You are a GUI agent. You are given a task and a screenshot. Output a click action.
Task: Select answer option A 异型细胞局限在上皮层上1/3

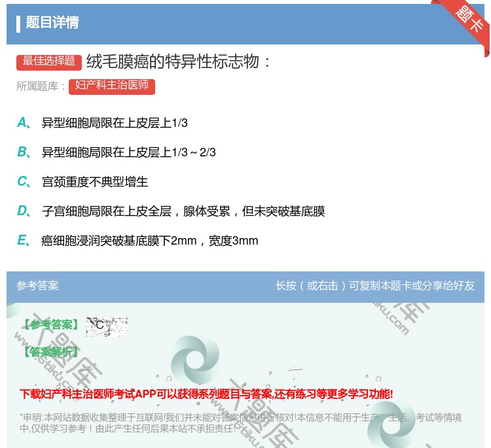coord(102,123)
